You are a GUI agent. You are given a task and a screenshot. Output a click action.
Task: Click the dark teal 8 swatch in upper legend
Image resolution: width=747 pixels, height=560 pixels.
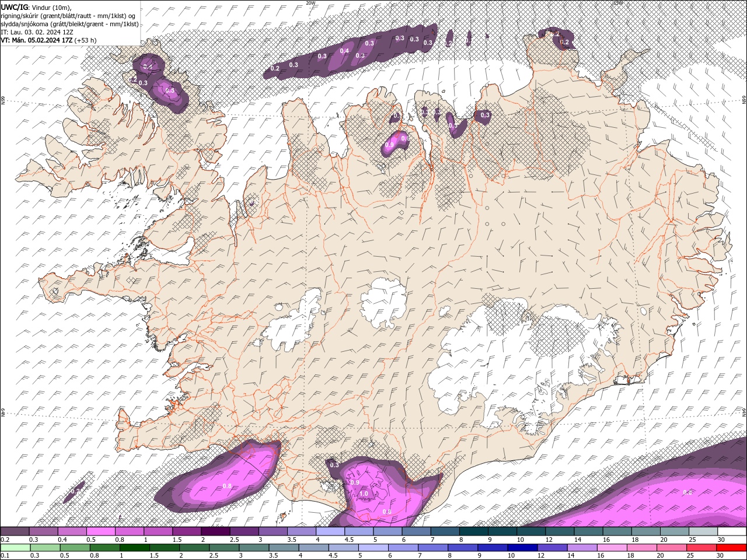tap(474, 531)
